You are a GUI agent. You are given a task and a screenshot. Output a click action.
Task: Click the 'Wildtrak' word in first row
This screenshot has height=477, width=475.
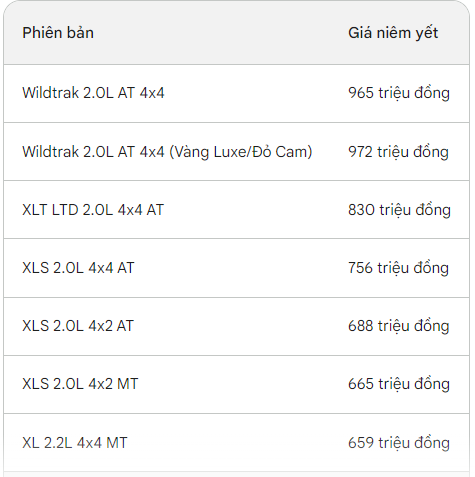51,93
